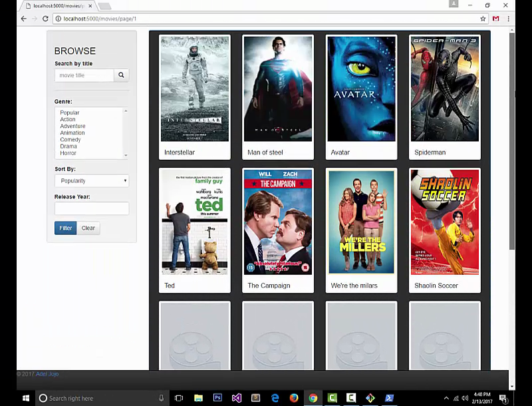The width and height of the screenshot is (532, 406).
Task: Open Task View in the taskbar
Action: (x=178, y=398)
